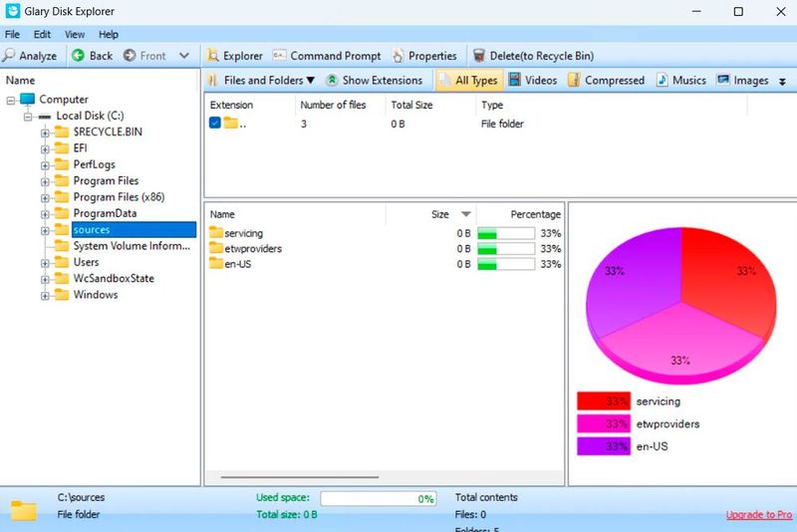This screenshot has width=797, height=532.
Task: Click the Glary Disk Explorer app icon
Action: point(13,11)
